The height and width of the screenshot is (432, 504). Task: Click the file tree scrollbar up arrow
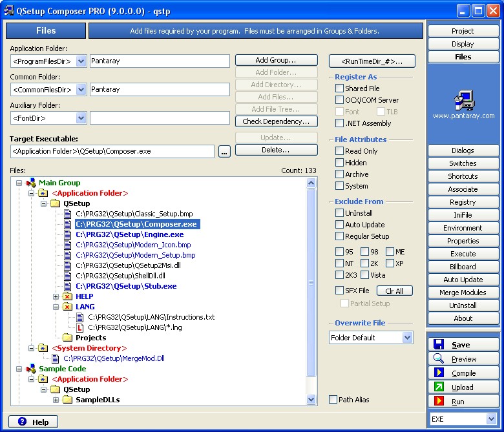(x=311, y=183)
